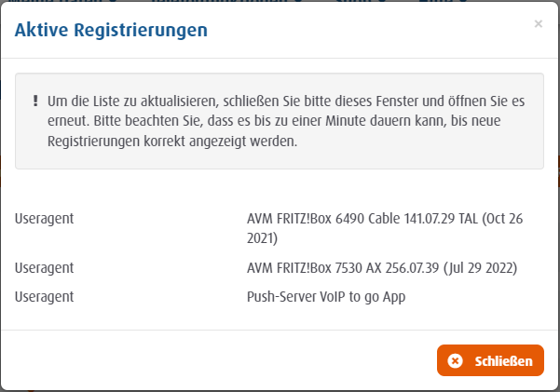Close the dialog with the top-right X
This screenshot has height=392, width=560.
[538, 24]
